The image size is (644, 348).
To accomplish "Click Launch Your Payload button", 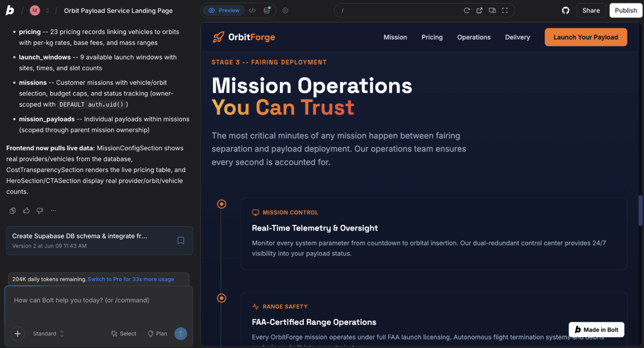I will [586, 37].
